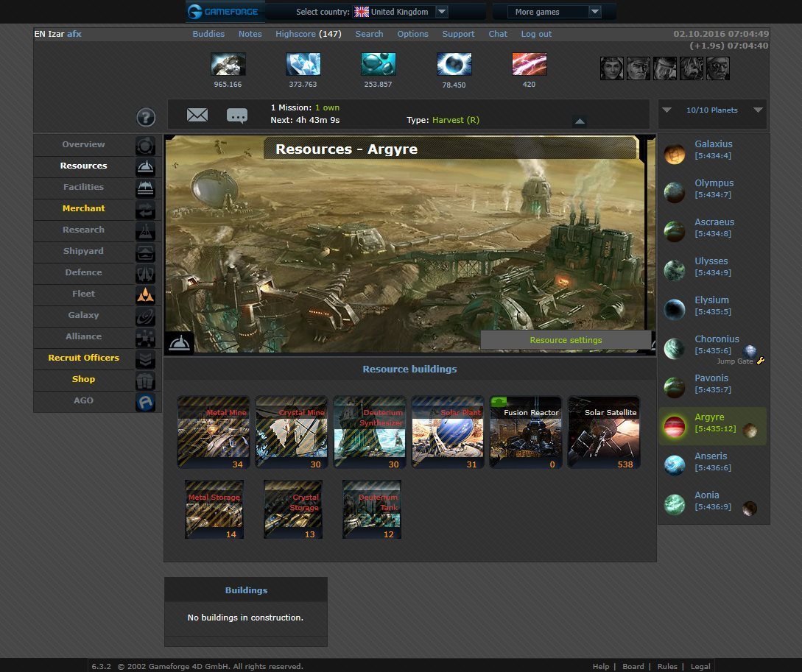Select the Deuterium Tank building
Viewport: 802px width, 672px height.
coord(371,509)
